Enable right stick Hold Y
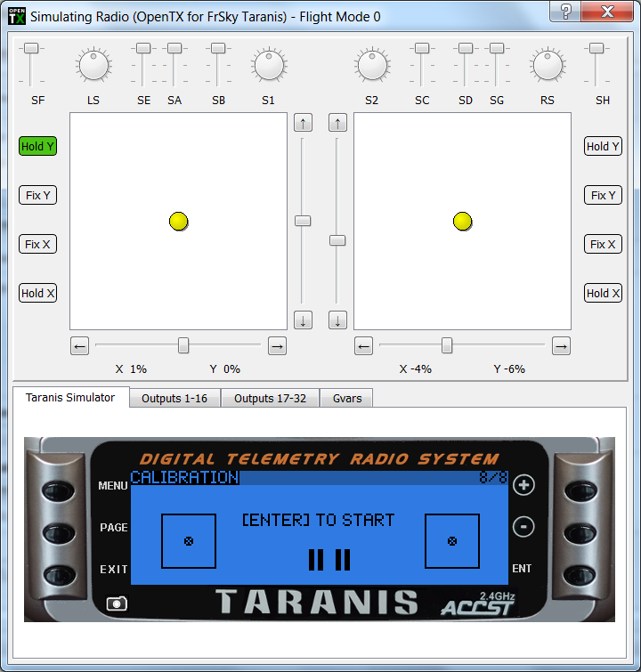The width and height of the screenshot is (641, 672). click(x=603, y=146)
